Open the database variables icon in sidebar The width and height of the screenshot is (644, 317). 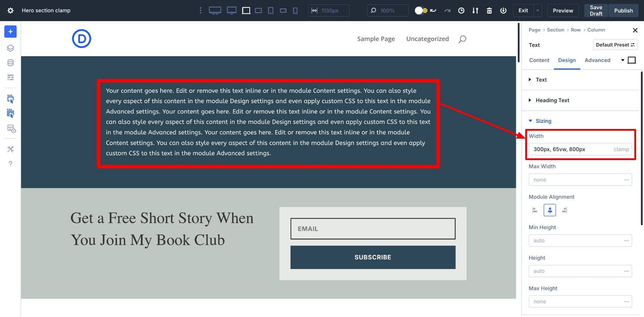coord(10,63)
